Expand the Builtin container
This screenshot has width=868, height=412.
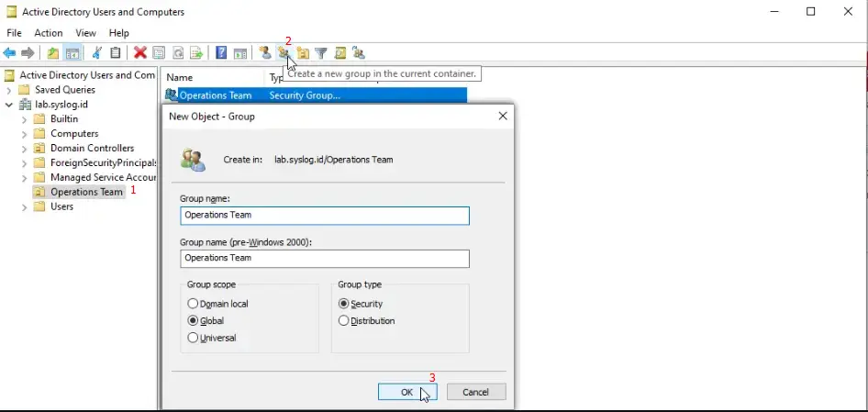25,119
